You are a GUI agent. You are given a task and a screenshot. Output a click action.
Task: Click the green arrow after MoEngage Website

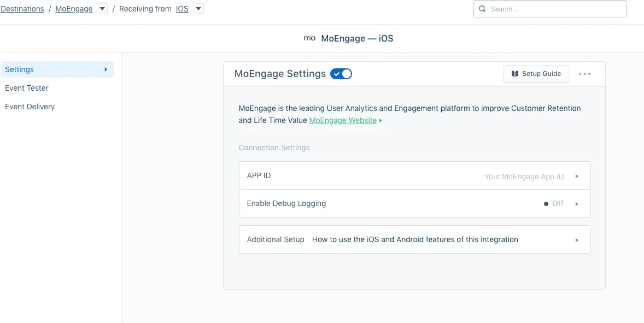[380, 121]
